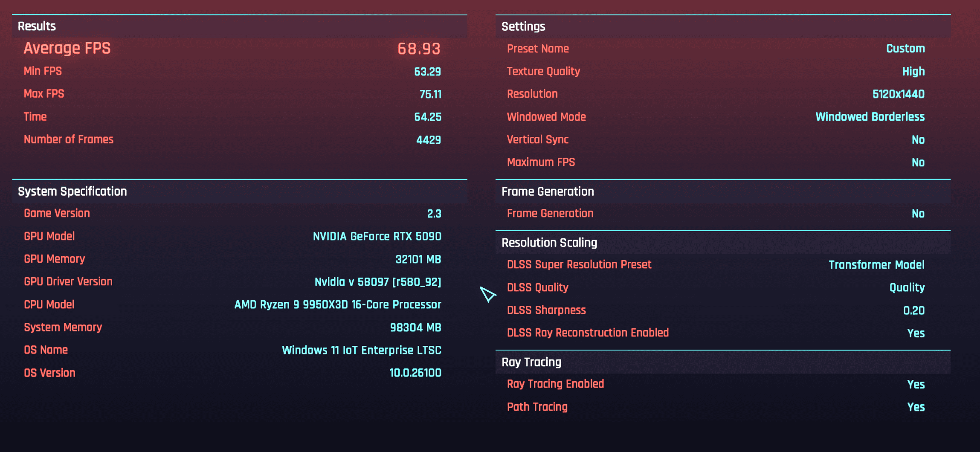Click the Frame Generation No value
The height and width of the screenshot is (452, 980).
pyautogui.click(x=918, y=214)
